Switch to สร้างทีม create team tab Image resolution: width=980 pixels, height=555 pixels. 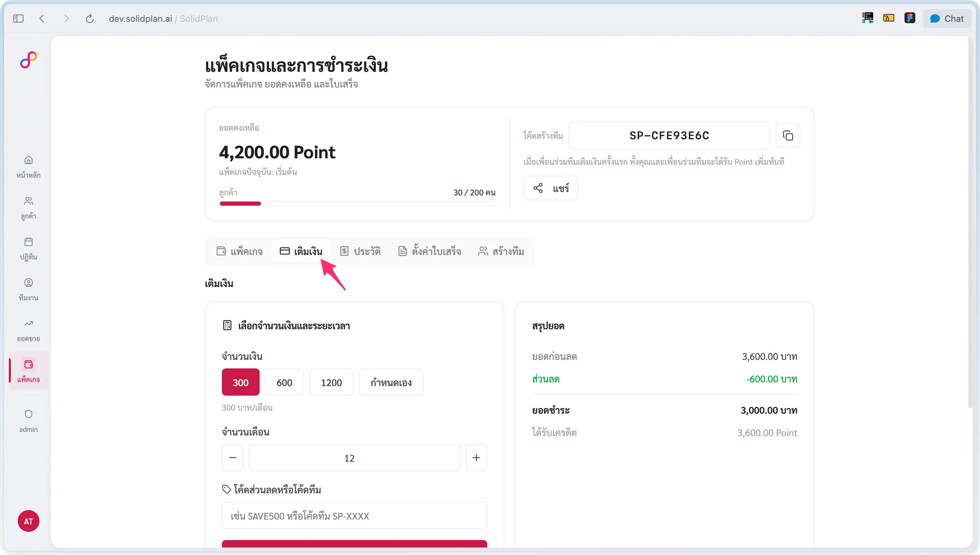click(x=501, y=251)
